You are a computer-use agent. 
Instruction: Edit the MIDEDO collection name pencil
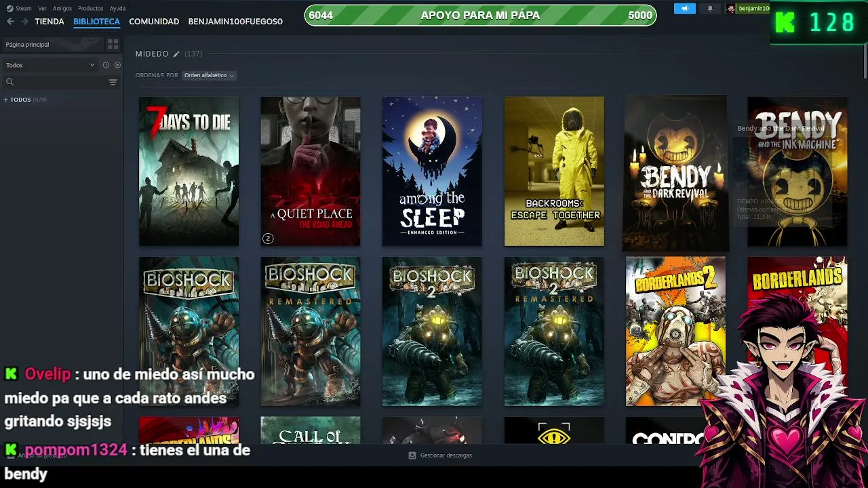176,54
